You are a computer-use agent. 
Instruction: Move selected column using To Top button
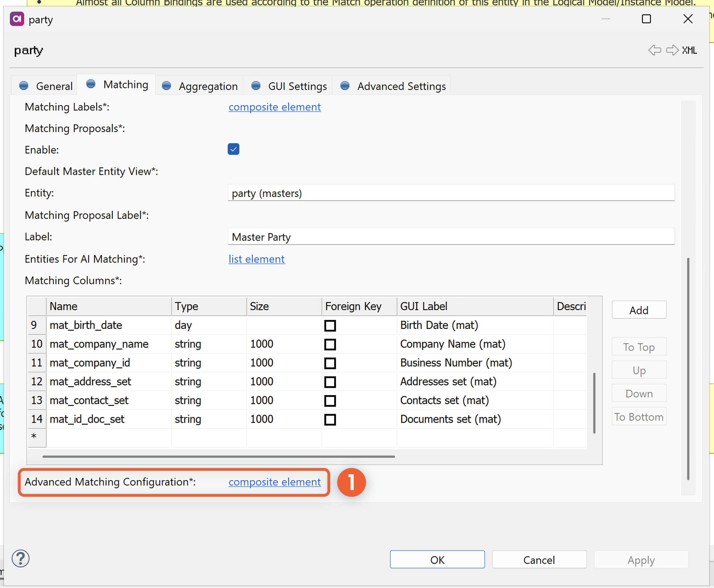tap(639, 346)
